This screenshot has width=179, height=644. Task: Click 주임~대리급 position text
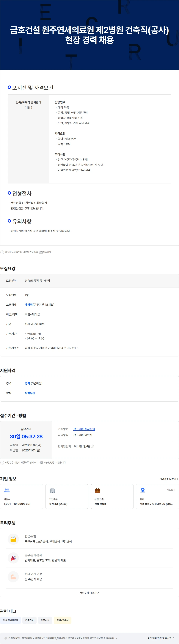[x=32, y=314]
